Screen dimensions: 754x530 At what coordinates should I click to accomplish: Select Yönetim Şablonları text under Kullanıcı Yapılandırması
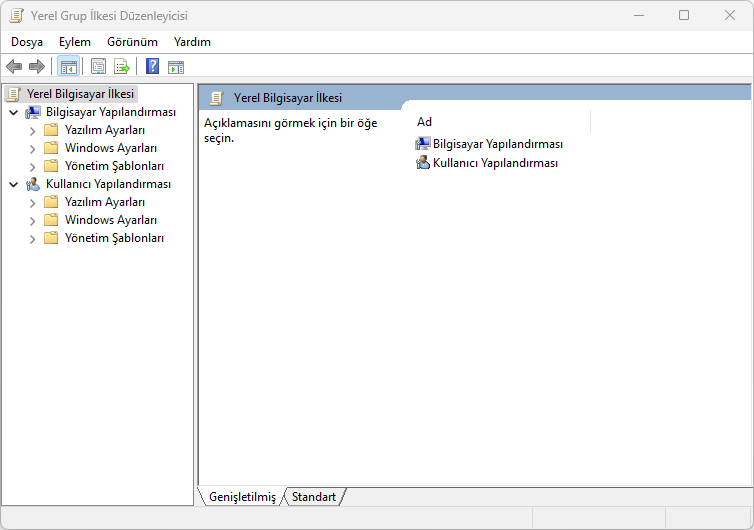[114, 238]
